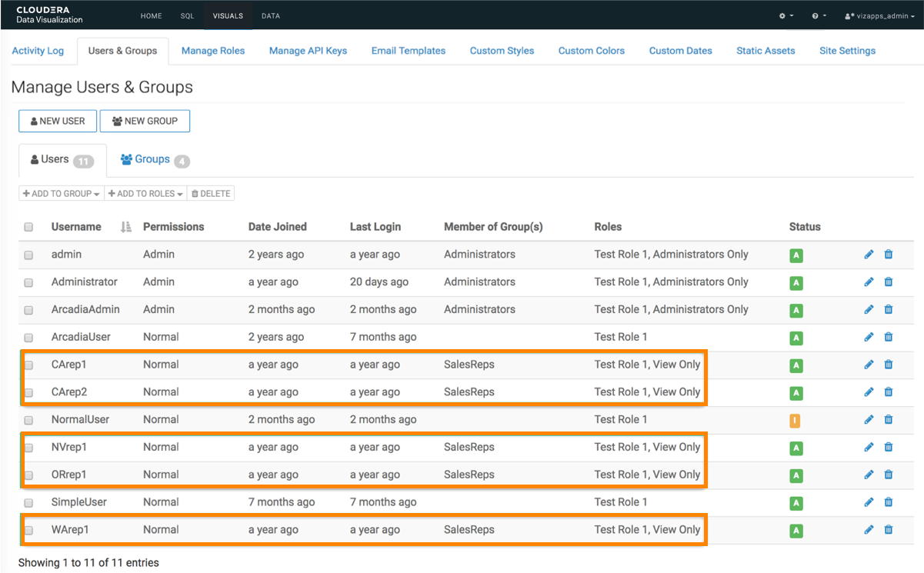Screen dimensions: 924x573
Task: Open the Custom Colors tab
Action: click(x=591, y=51)
